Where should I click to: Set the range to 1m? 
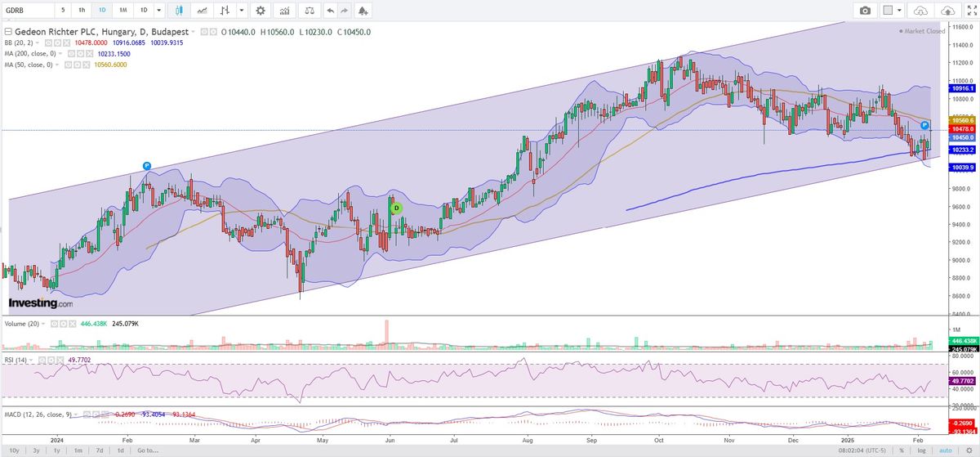77,450
